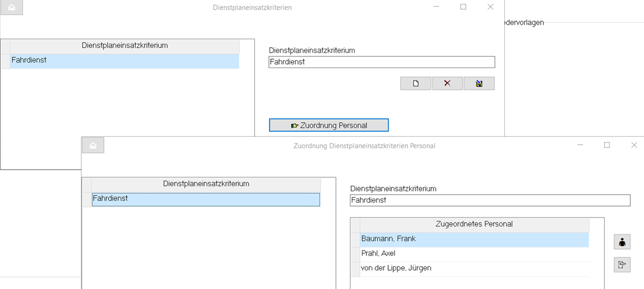This screenshot has height=289, width=644.
Task: Click the lower Dienstplaneinsatzkriterium text field
Action: [x=490, y=200]
